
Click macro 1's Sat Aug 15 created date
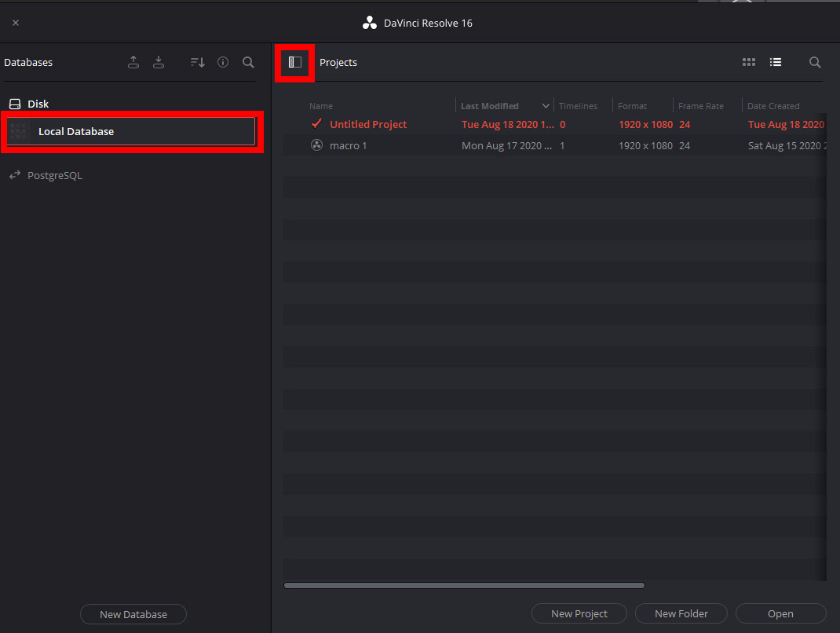[787, 146]
